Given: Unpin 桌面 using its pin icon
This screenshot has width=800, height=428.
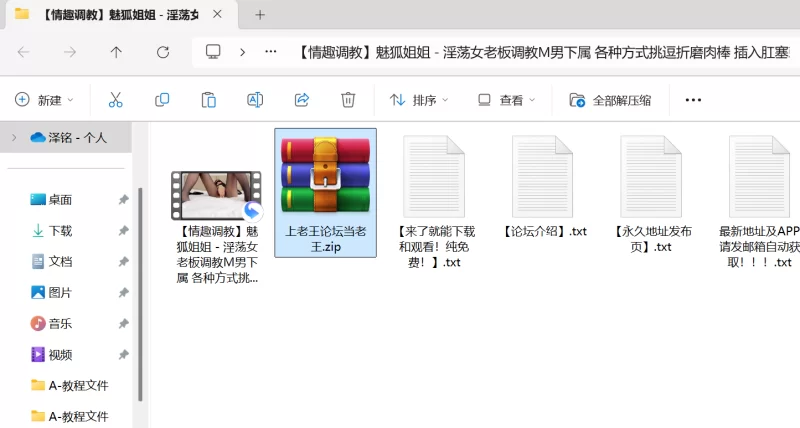Looking at the screenshot, I should tap(123, 200).
